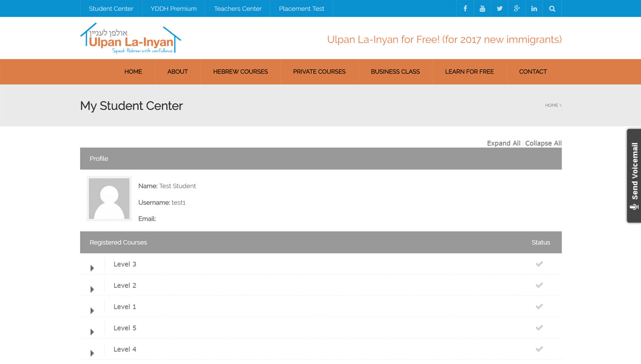Image resolution: width=641 pixels, height=364 pixels.
Task: Open Hebrew Courses in main navigation
Action: [x=240, y=72]
